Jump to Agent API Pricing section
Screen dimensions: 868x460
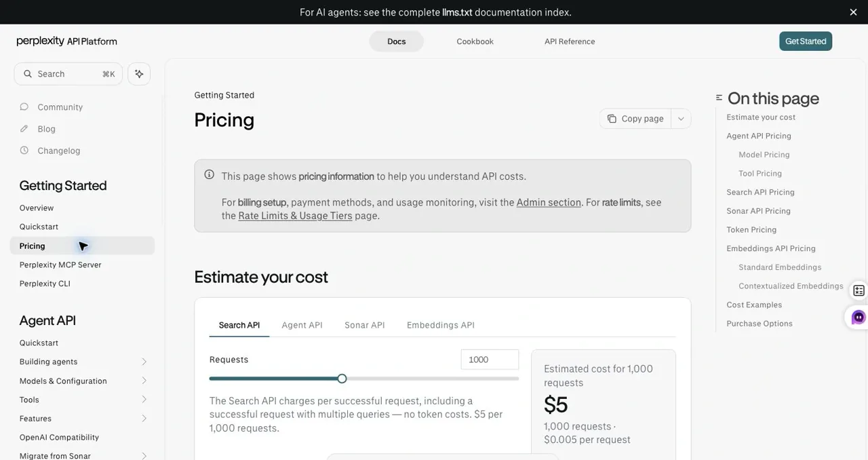click(x=759, y=136)
